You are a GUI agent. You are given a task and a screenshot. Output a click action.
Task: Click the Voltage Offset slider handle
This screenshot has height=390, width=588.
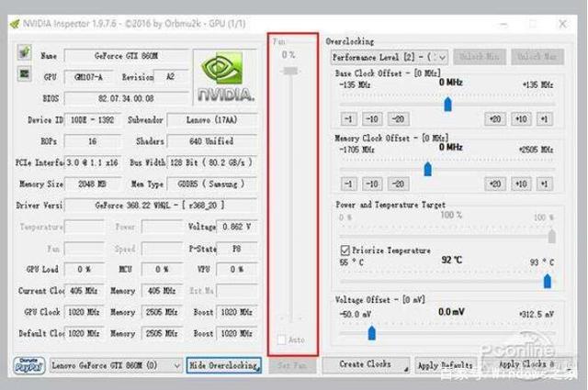(x=371, y=333)
